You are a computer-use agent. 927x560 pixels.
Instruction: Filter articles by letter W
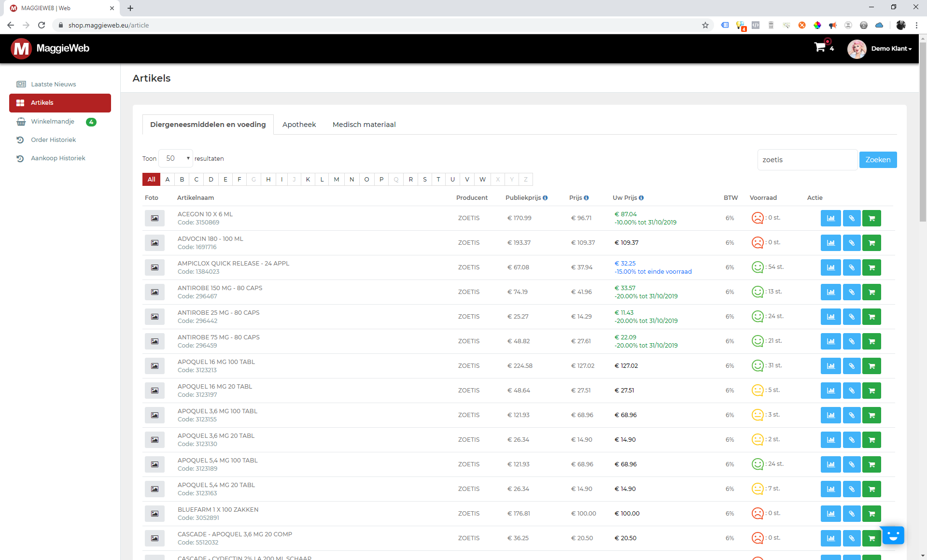[482, 179]
